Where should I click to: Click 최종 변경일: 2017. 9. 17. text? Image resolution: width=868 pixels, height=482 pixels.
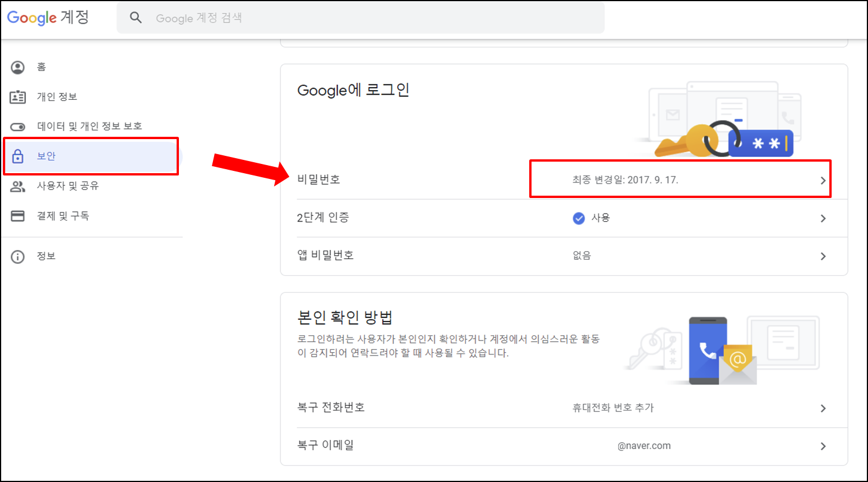click(x=625, y=180)
